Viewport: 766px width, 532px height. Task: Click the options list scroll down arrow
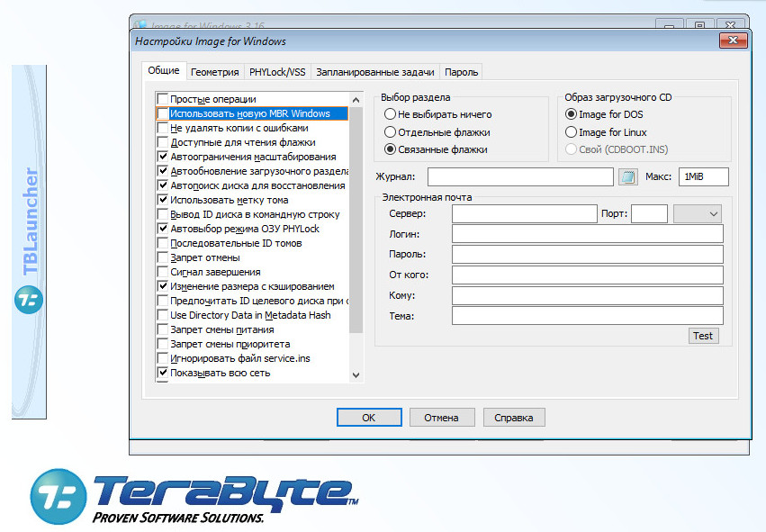tap(356, 375)
